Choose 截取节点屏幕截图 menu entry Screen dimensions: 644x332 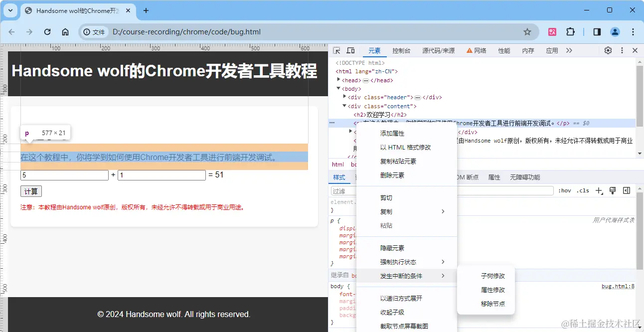pyautogui.click(x=407, y=326)
